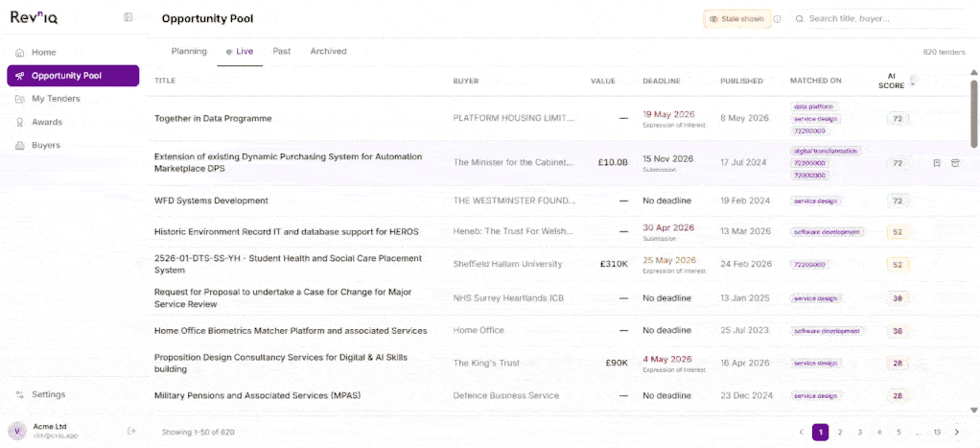The image size is (980, 448).
Task: Open Proposition Design Consultancy Services tender
Action: click(281, 363)
